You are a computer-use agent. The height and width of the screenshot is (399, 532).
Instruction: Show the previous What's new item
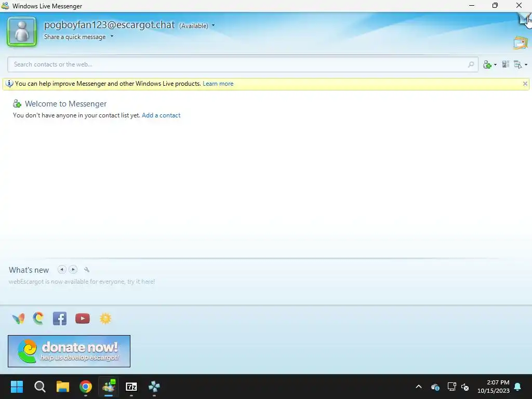point(62,270)
